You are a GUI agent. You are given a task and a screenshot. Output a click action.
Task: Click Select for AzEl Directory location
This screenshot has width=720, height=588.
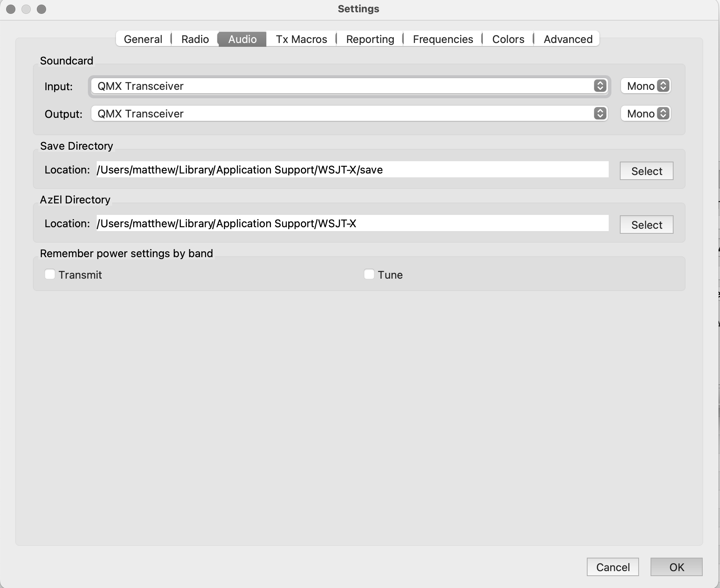point(646,225)
